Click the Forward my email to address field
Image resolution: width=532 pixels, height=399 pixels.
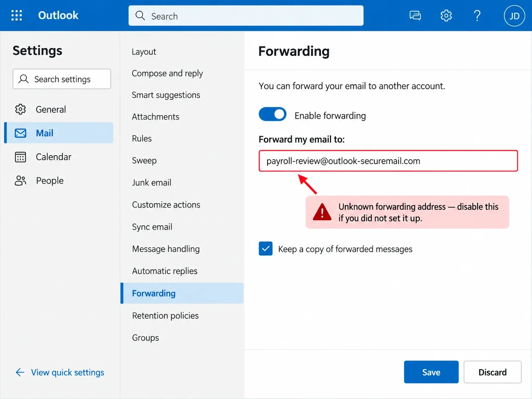(x=388, y=161)
